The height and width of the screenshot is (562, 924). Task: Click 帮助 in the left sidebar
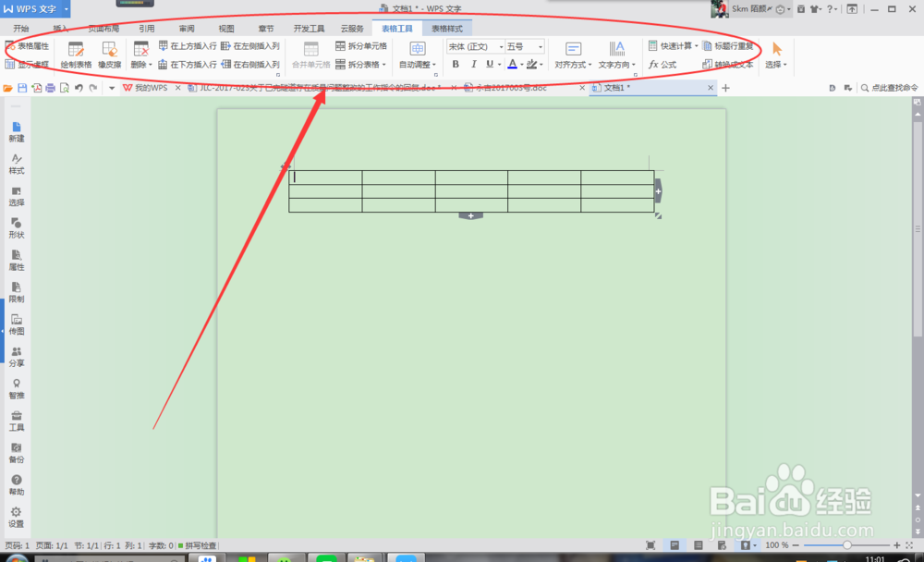[17, 485]
